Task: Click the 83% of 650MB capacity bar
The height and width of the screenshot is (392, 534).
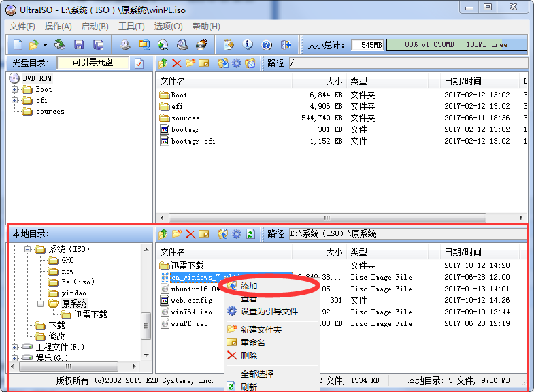Action: coord(456,45)
